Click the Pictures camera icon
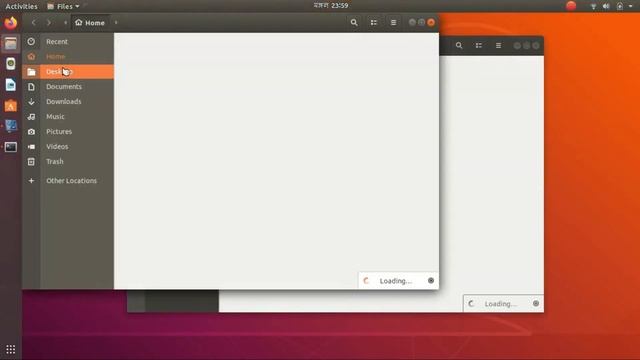Viewport: 640px width, 360px height. (x=31, y=132)
